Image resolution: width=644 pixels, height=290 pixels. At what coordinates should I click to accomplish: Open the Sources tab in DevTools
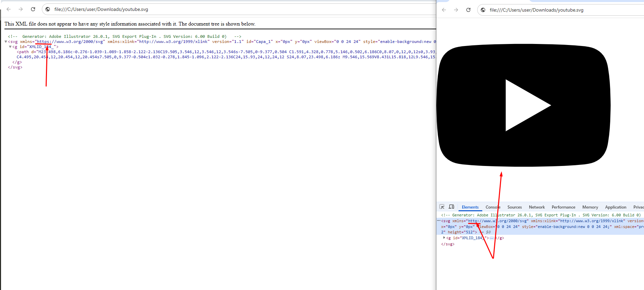pos(514,207)
